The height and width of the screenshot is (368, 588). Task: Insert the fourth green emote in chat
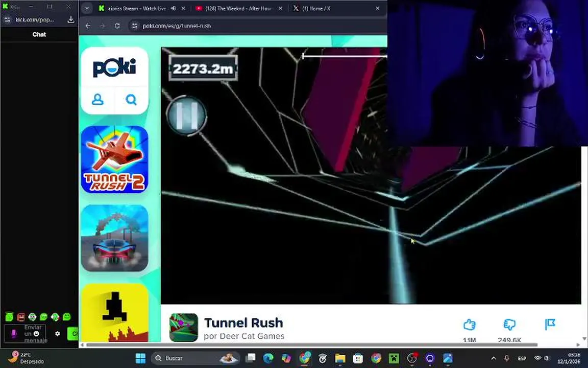pyautogui.click(x=43, y=317)
